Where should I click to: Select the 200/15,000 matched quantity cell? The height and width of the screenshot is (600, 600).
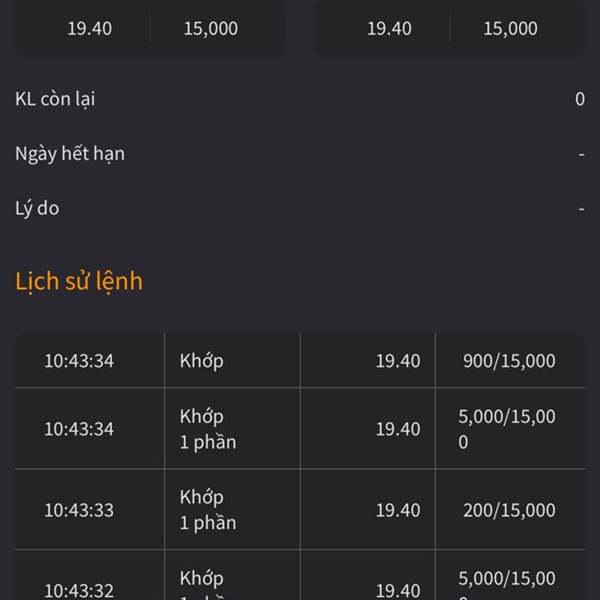pyautogui.click(x=509, y=510)
